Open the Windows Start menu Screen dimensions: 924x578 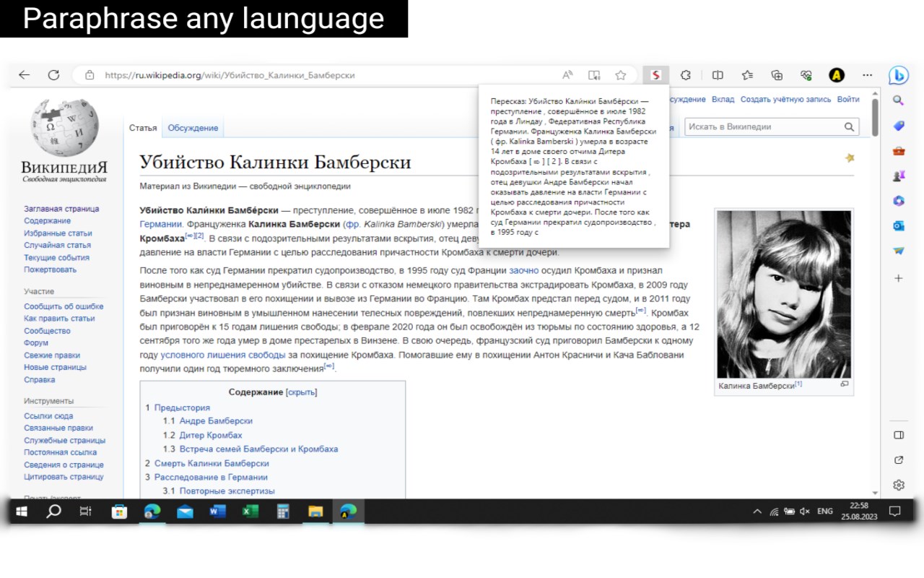click(22, 512)
